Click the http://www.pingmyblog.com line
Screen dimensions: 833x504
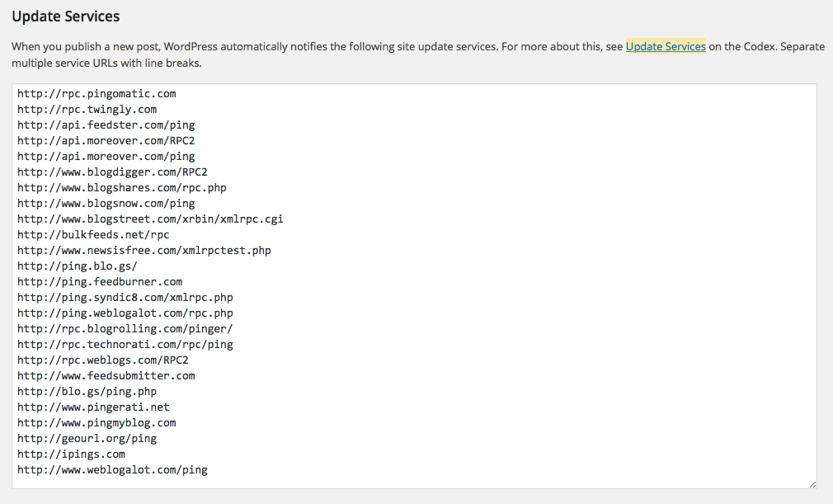click(96, 422)
